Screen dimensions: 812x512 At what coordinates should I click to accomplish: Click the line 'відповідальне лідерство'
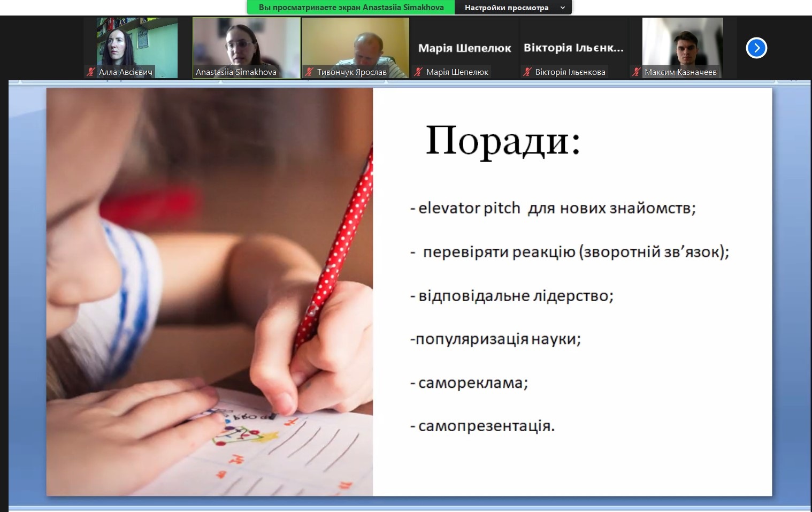coord(512,296)
